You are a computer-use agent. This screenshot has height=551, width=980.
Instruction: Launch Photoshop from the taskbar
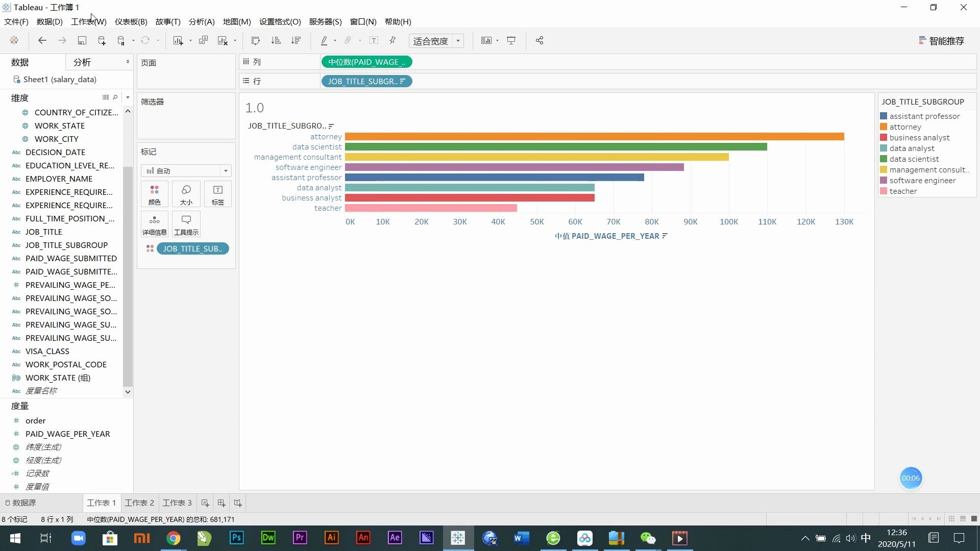coord(236,538)
